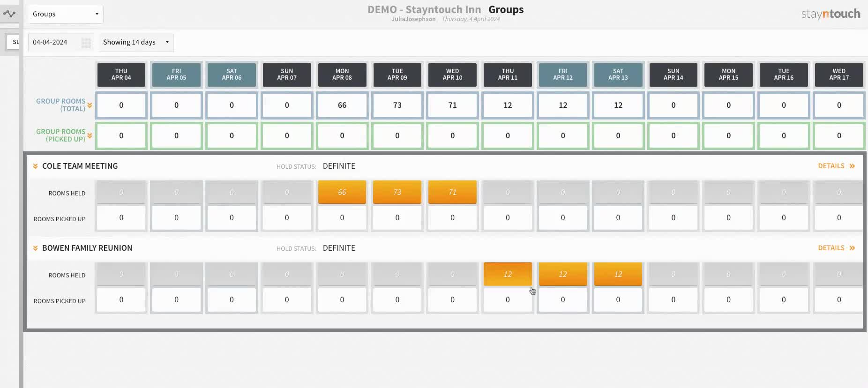Select the FRI APR 05 column header
This screenshot has height=388, width=868.
point(176,75)
